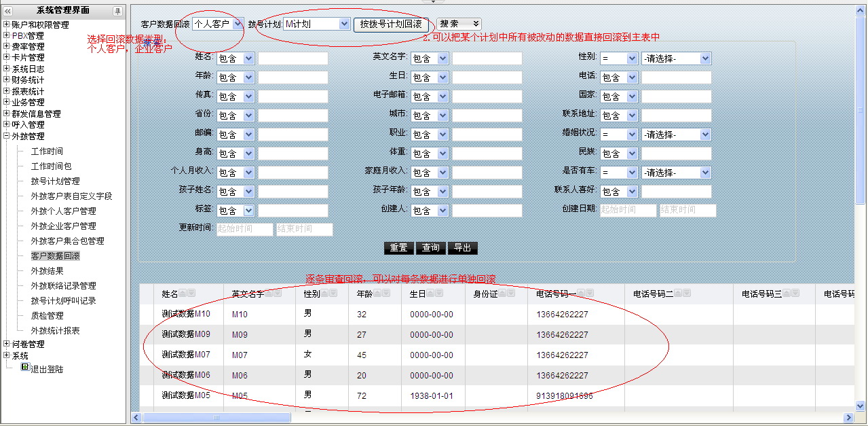Sort 性别 column ascending with up arrow
Image resolution: width=868 pixels, height=426 pixels.
click(325, 294)
